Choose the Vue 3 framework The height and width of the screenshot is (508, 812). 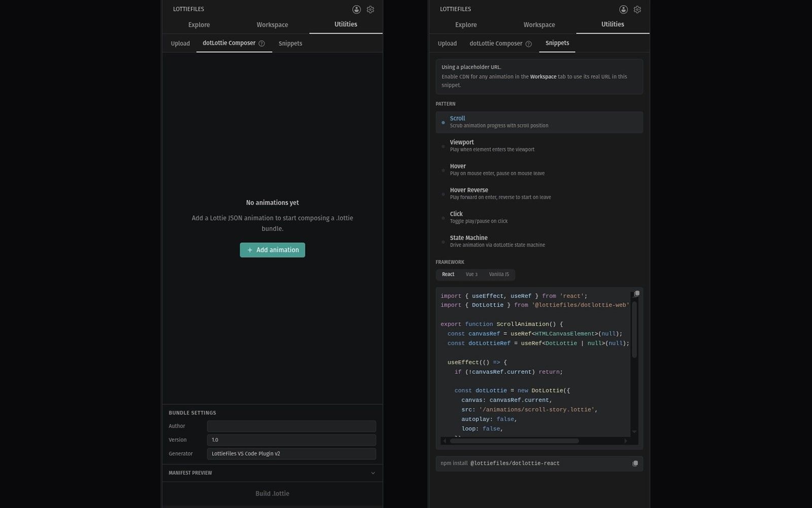(x=471, y=274)
